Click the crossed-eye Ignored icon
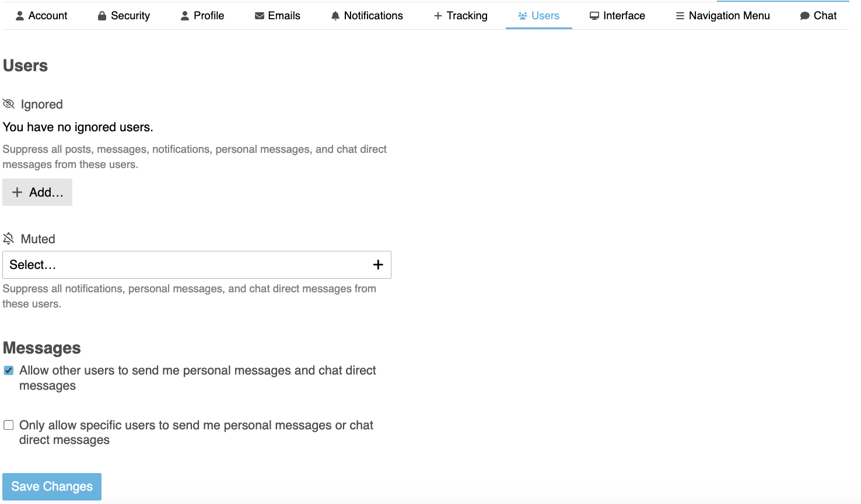This screenshot has height=504, width=861. (9, 104)
